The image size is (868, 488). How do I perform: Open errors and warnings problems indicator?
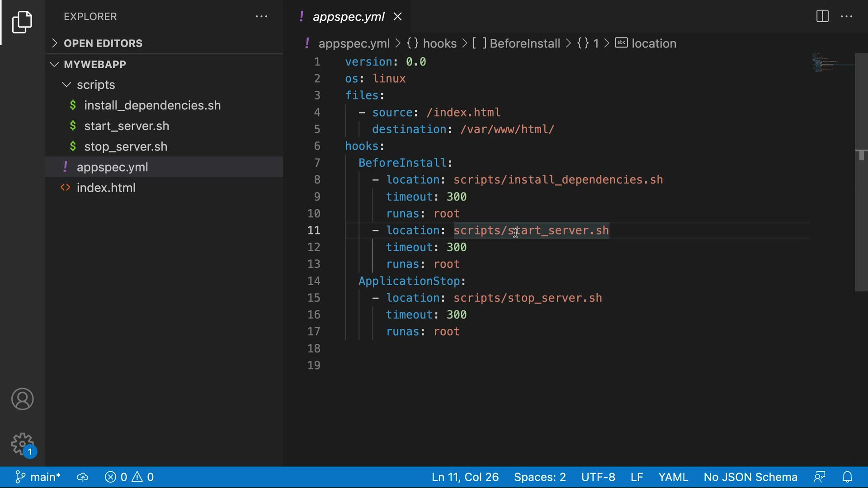(129, 477)
